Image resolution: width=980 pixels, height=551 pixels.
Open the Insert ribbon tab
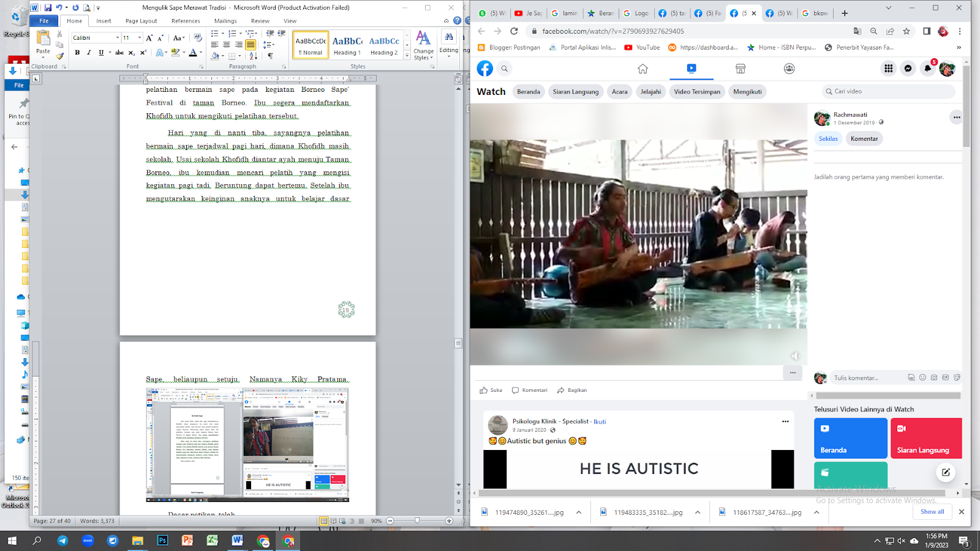(x=104, y=21)
